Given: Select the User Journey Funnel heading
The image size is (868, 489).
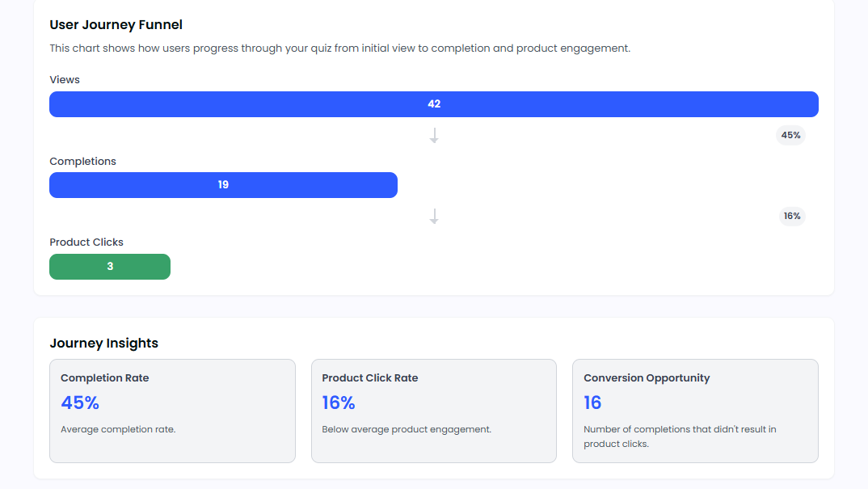Looking at the screenshot, I should (x=116, y=25).
